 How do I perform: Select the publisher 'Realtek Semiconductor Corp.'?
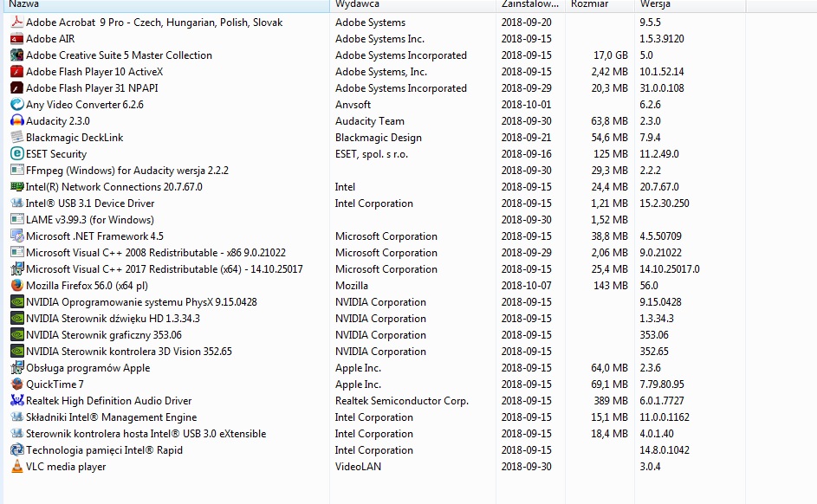[402, 401]
